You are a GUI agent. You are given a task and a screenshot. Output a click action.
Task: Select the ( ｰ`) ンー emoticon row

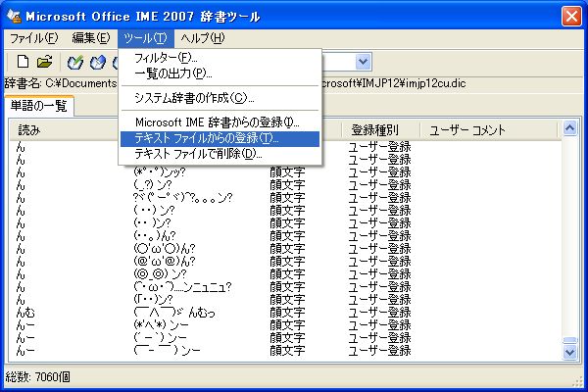[x=286, y=338]
